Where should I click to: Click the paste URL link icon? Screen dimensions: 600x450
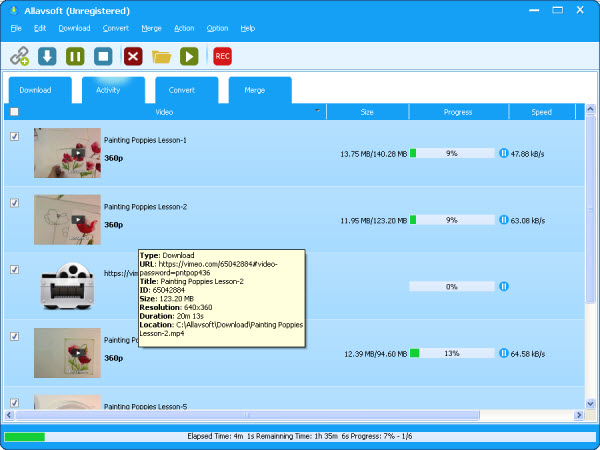20,56
